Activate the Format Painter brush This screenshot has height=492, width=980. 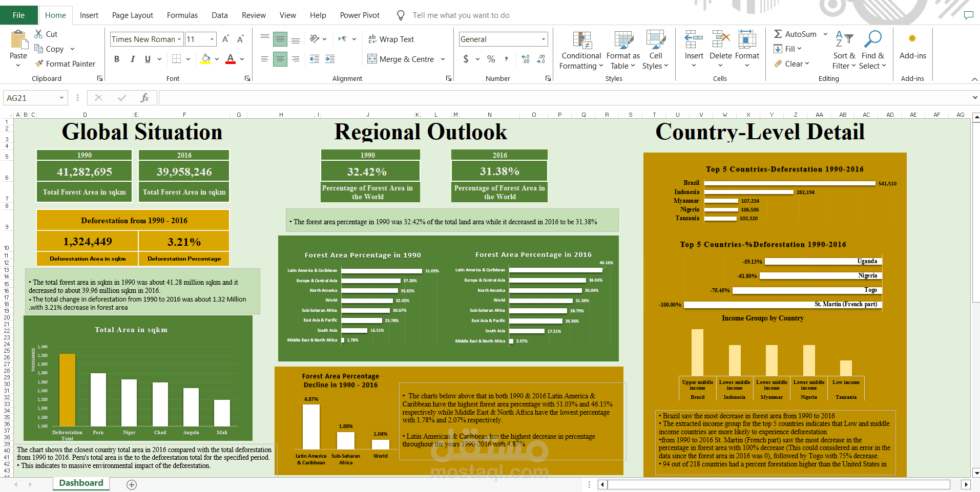[x=38, y=63]
